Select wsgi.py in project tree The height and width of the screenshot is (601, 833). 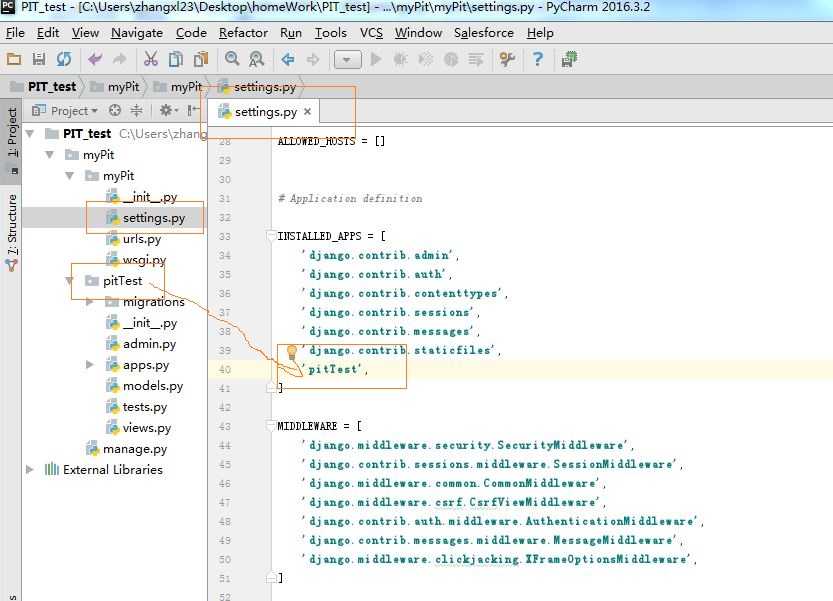(x=144, y=260)
